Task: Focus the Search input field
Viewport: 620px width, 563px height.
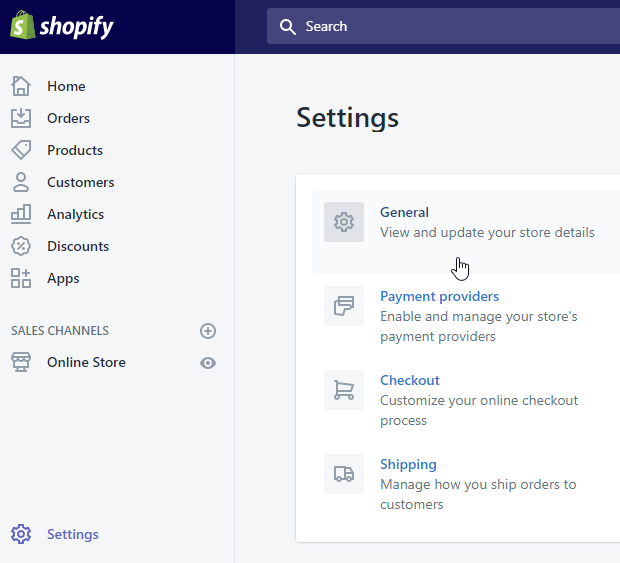Action: point(443,26)
